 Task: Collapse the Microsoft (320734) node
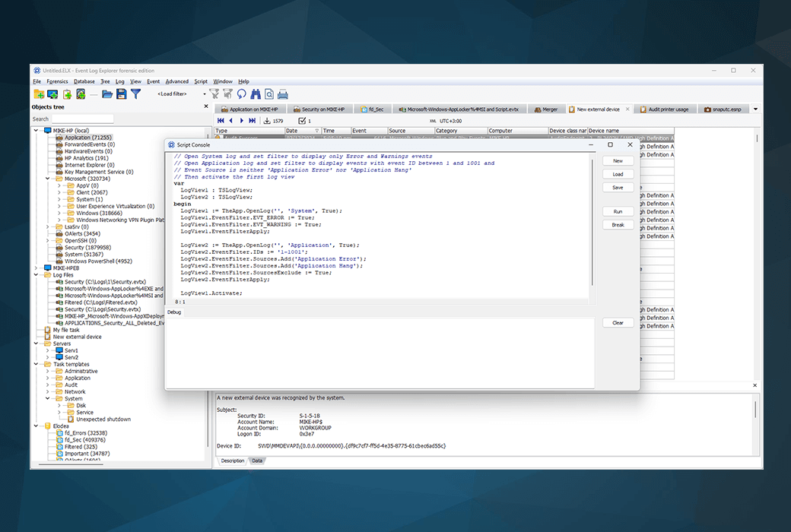[x=48, y=179]
